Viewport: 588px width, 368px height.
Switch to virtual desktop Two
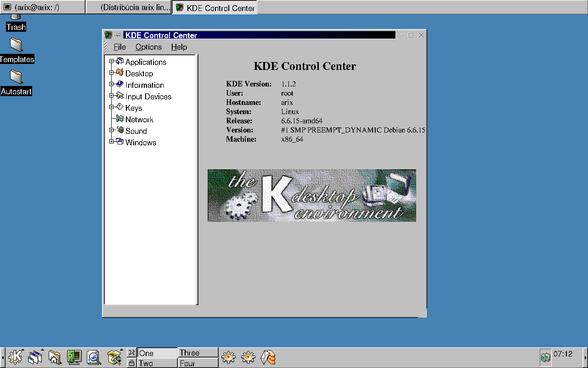157,363
